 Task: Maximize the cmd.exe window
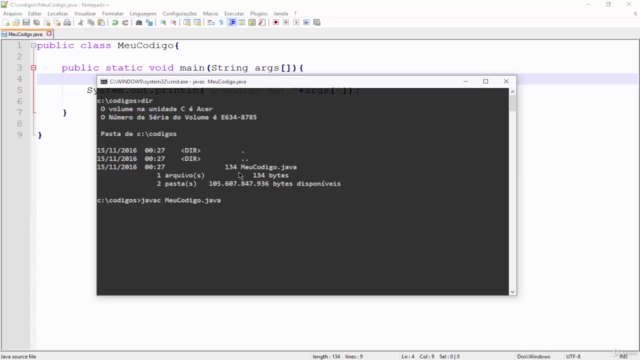(485, 81)
